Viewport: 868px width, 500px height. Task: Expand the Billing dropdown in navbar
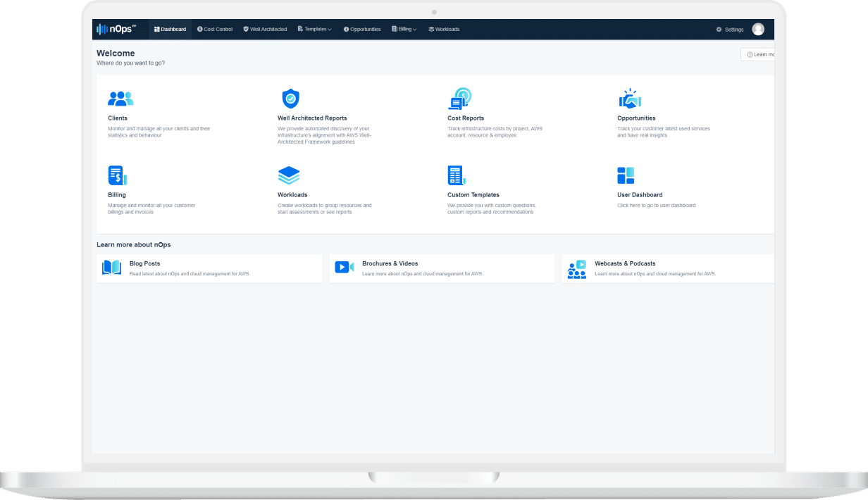point(404,30)
